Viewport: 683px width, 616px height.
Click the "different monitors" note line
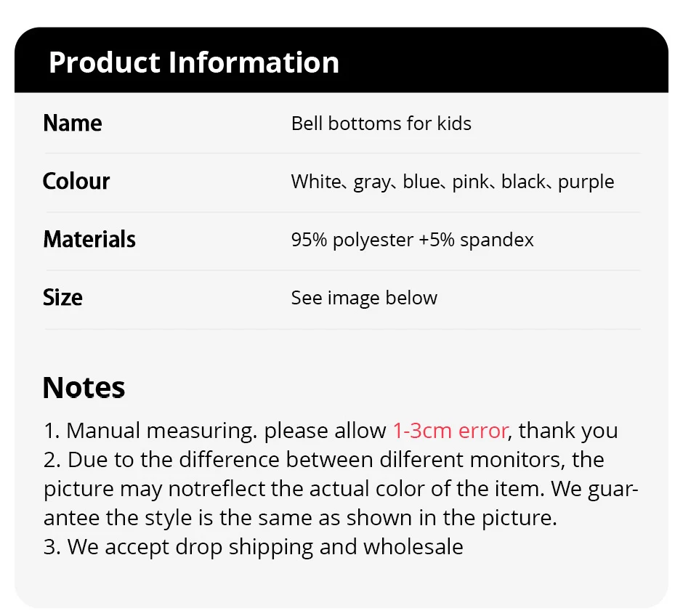[x=323, y=460]
